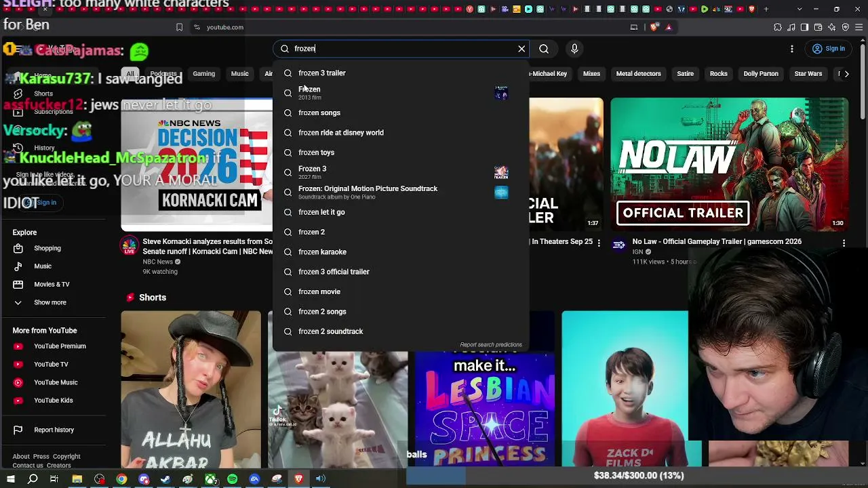
Task: Show more filter chips with right arrow
Action: (846, 74)
